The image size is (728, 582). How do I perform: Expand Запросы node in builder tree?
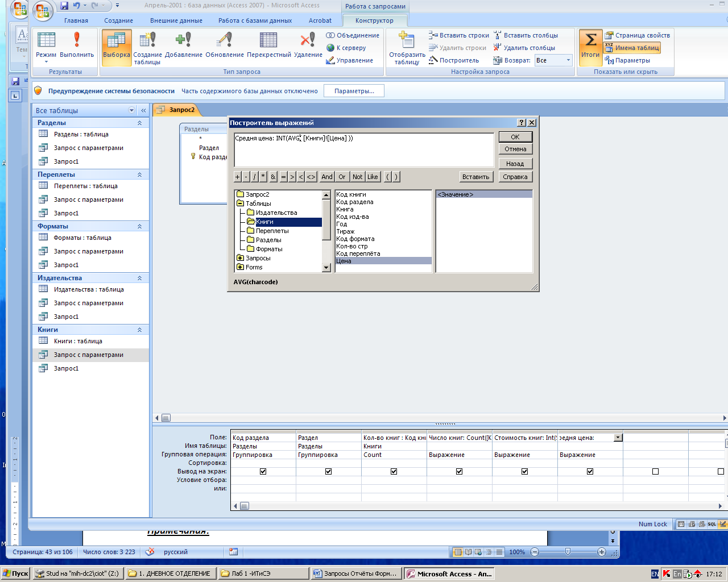[x=240, y=258]
